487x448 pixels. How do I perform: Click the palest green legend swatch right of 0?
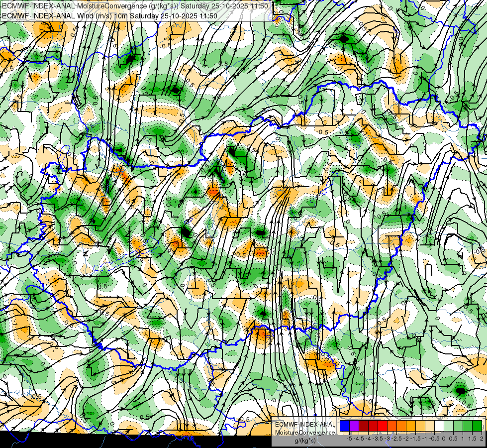pyautogui.click(x=449, y=426)
